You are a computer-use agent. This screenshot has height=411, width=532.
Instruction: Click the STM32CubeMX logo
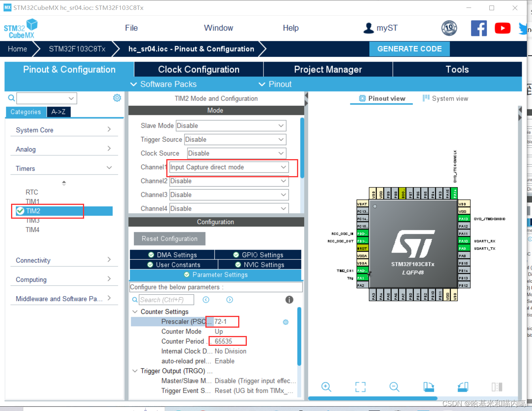(x=21, y=29)
